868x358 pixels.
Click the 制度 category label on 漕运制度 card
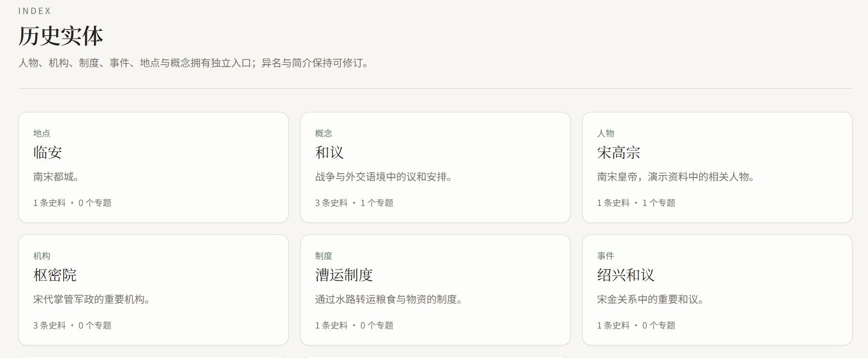(x=324, y=256)
